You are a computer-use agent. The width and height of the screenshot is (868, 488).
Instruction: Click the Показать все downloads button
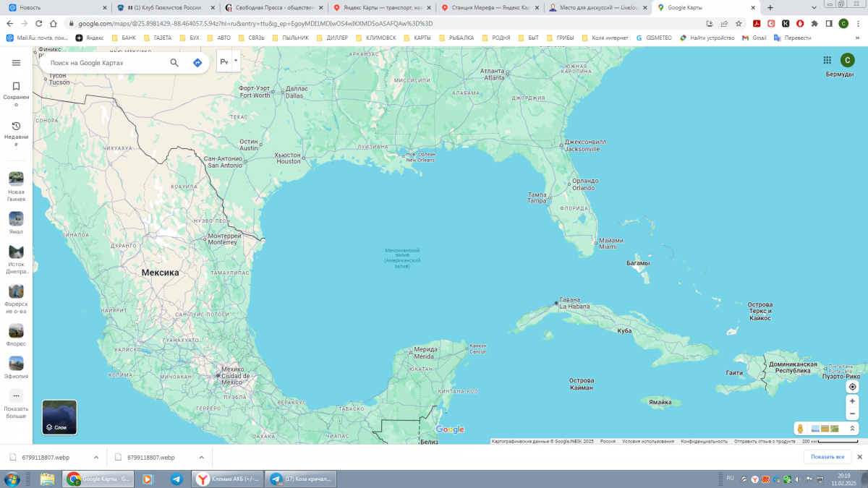click(x=827, y=457)
